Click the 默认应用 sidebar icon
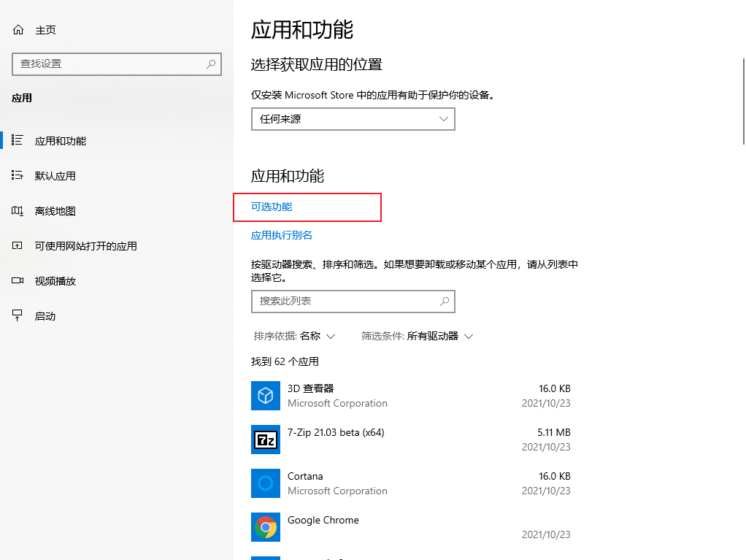 (x=17, y=175)
